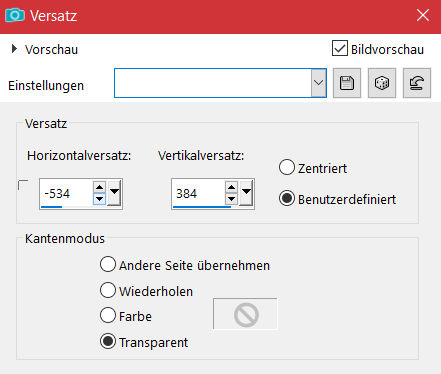441x374 pixels.
Task: Click the randomize parameters dice icon
Action: [x=382, y=83]
